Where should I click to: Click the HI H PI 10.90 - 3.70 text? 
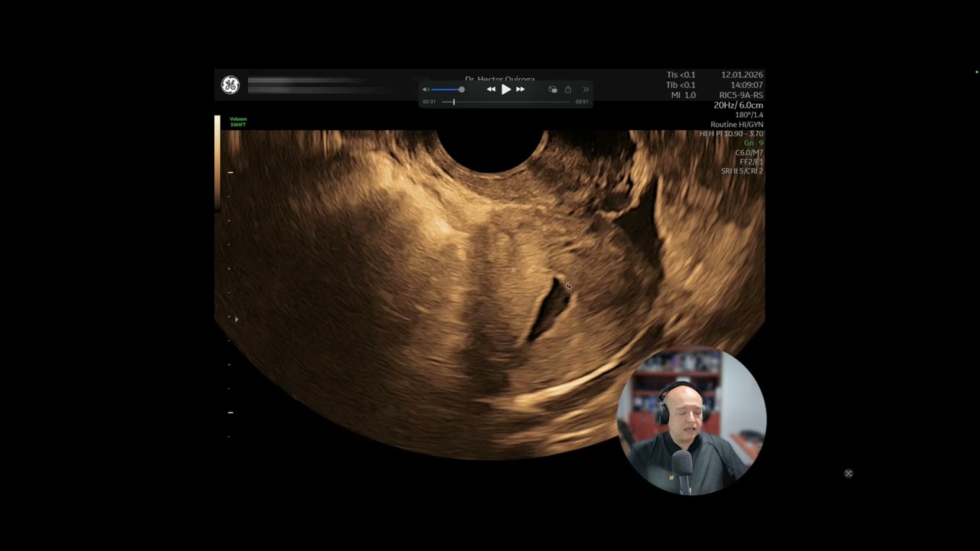click(x=731, y=134)
